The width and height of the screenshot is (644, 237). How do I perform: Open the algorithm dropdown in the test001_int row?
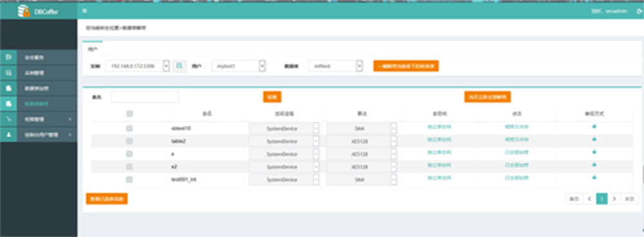coord(362,180)
